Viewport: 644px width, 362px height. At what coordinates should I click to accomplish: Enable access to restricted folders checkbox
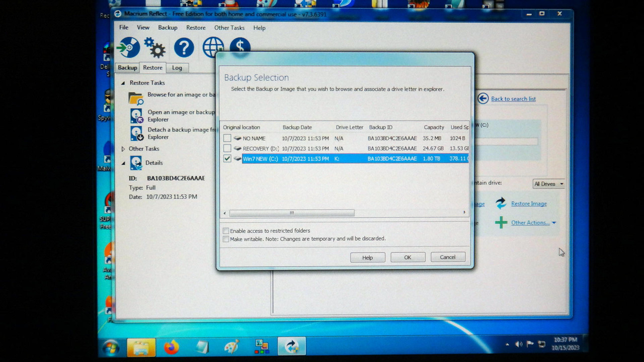[x=226, y=231]
